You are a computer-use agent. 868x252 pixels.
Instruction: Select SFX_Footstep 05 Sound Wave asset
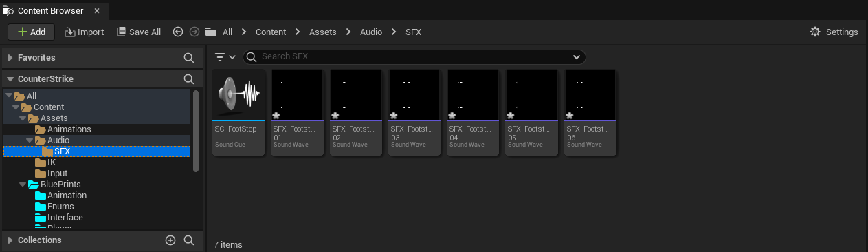(x=531, y=112)
